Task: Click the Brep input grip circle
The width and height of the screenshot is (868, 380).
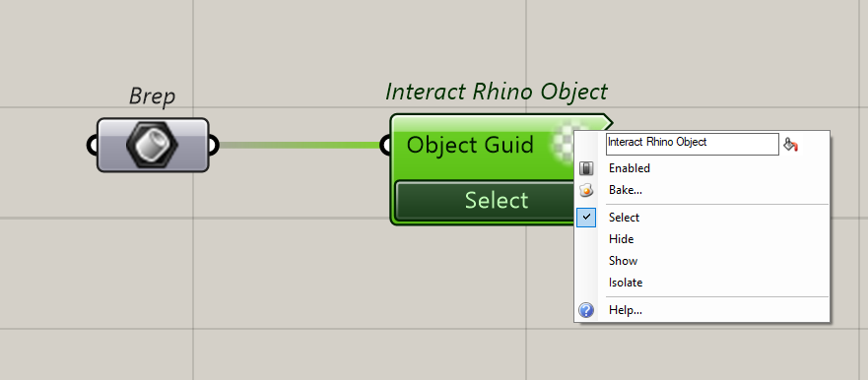Action: (x=92, y=145)
